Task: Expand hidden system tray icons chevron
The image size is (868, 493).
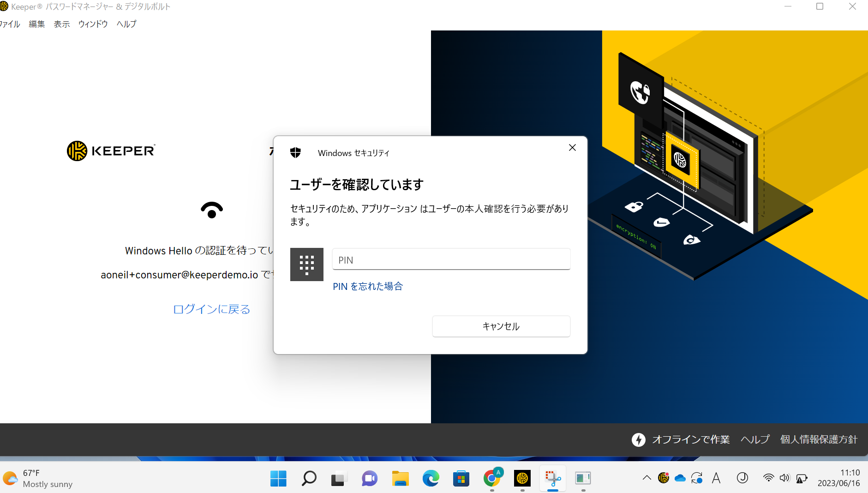Action: tap(647, 478)
